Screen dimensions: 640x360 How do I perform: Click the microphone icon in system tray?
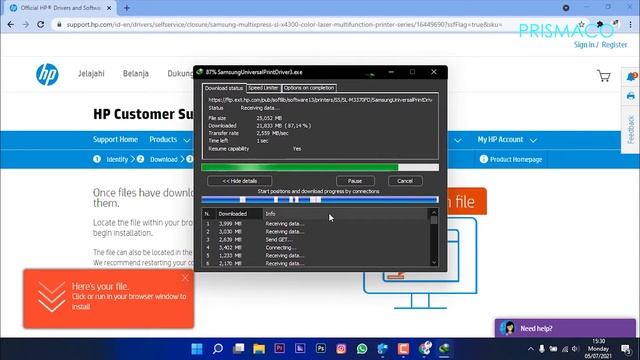(542, 349)
